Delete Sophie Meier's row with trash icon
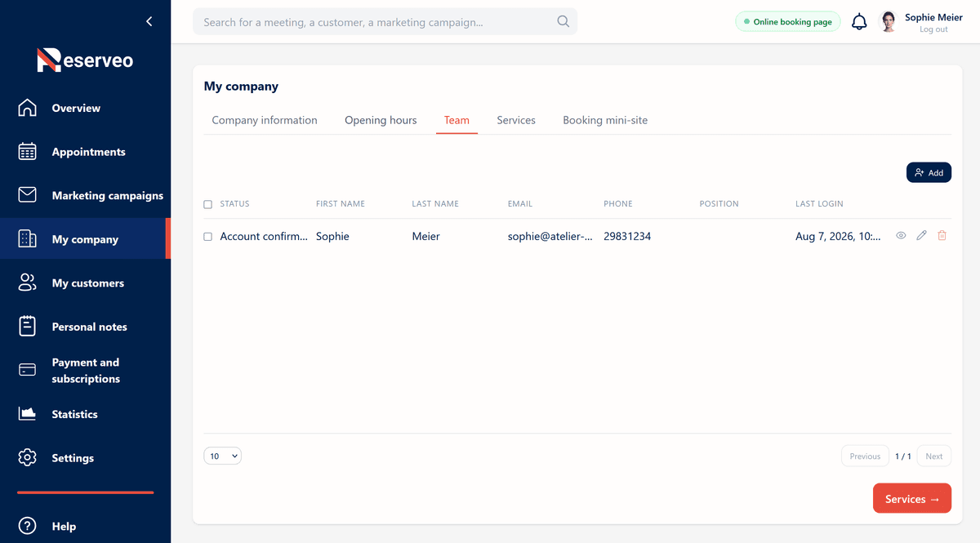 click(942, 236)
